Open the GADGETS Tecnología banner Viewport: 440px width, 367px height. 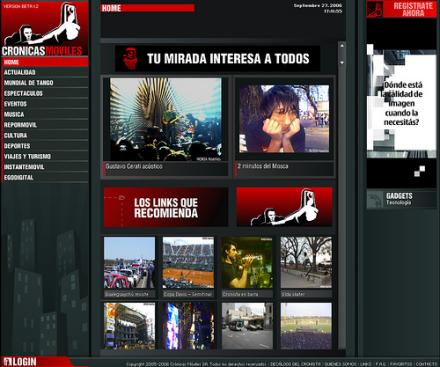pos(402,199)
